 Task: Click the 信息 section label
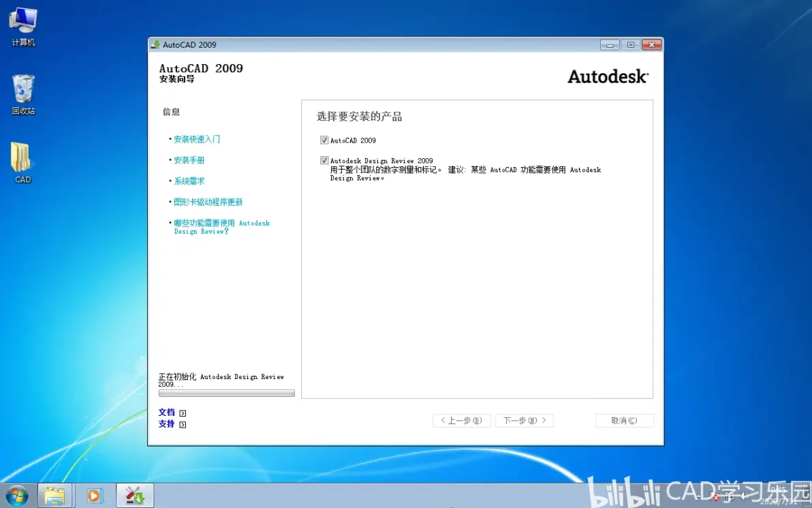(172, 112)
